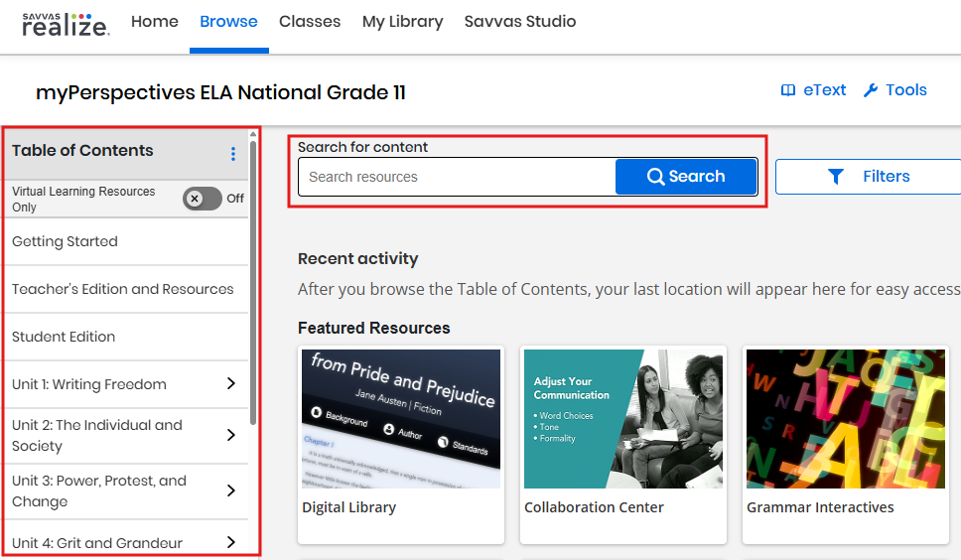Select Teacher's Edition and Resources

123,289
